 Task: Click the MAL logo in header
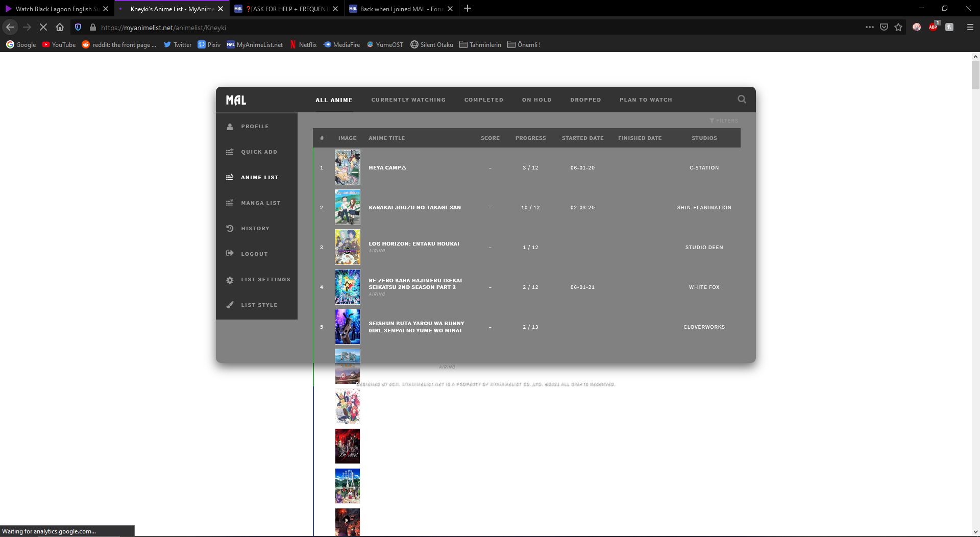236,100
